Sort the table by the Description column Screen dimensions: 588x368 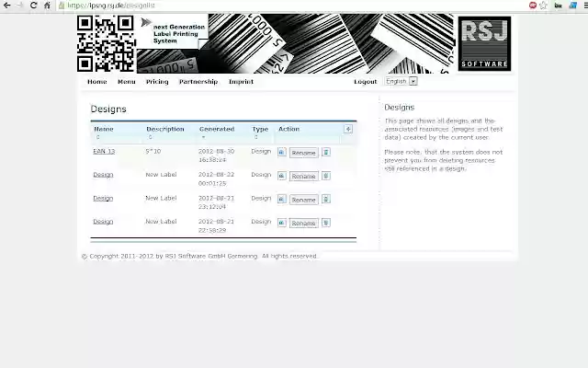click(x=165, y=129)
